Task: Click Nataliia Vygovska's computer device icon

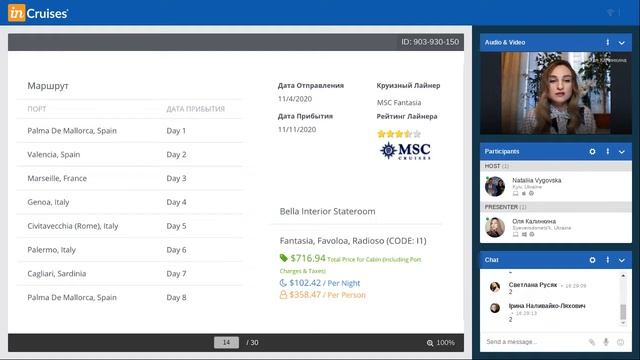Action: point(515,193)
